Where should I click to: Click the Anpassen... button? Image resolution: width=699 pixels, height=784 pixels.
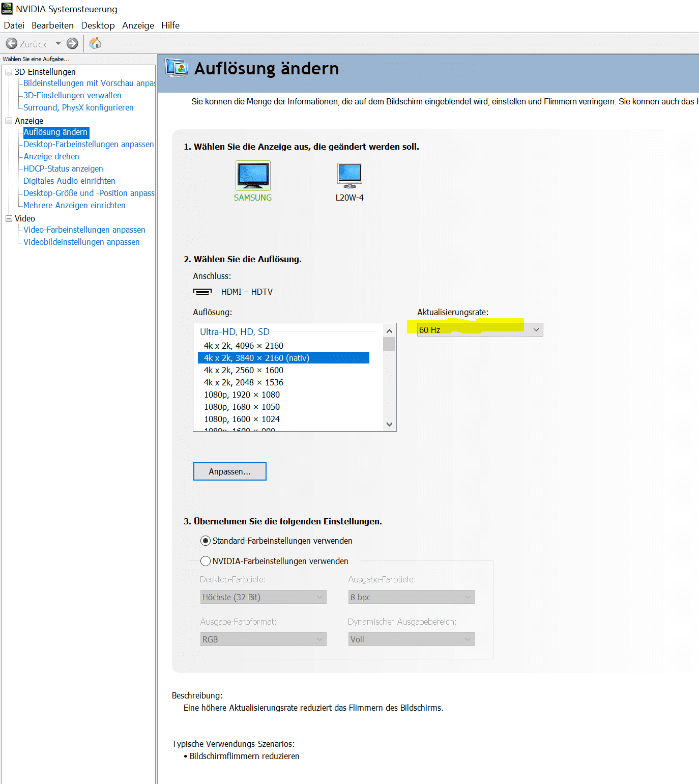pyautogui.click(x=229, y=471)
